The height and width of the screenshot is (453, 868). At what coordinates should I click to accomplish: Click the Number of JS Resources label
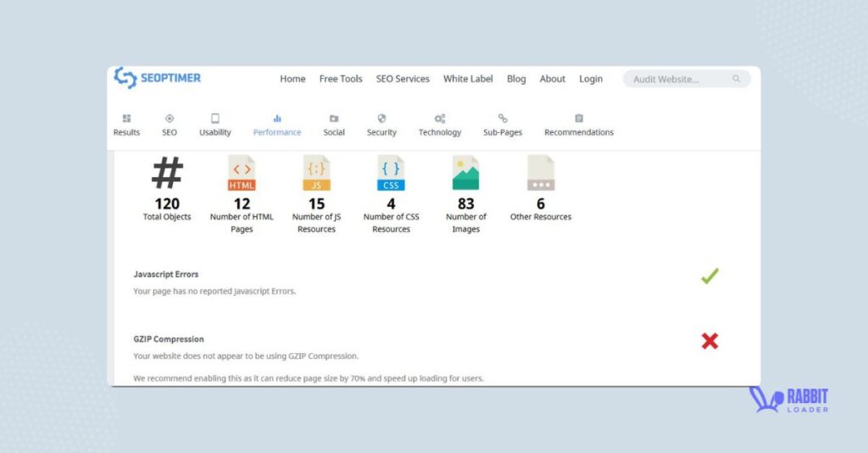[x=317, y=223]
